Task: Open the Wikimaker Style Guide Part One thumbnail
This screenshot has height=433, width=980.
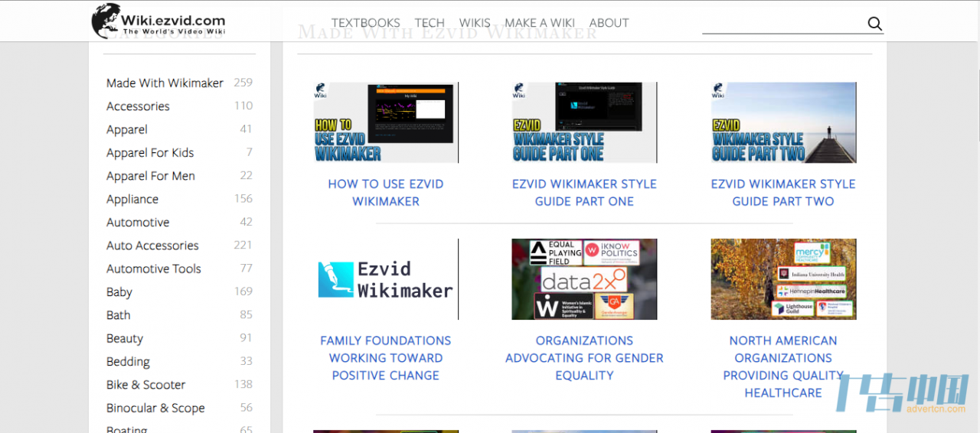Action: 584,122
